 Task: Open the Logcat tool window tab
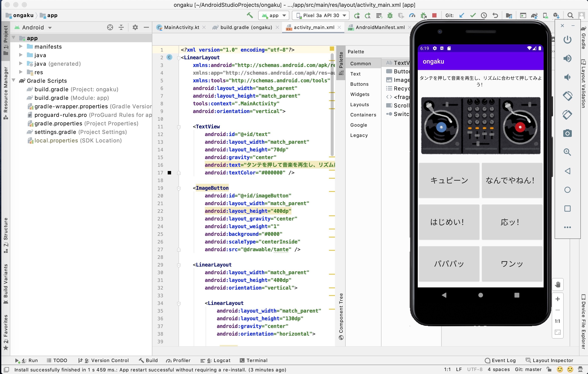click(x=215, y=360)
